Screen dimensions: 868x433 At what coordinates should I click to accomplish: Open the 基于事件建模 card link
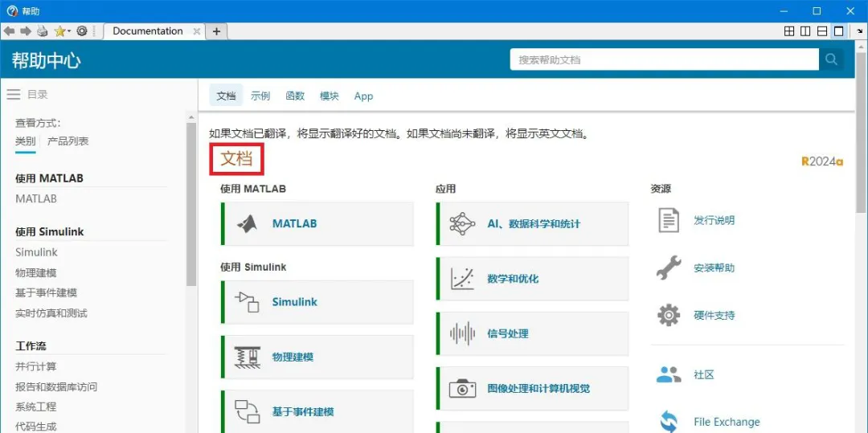[303, 412]
